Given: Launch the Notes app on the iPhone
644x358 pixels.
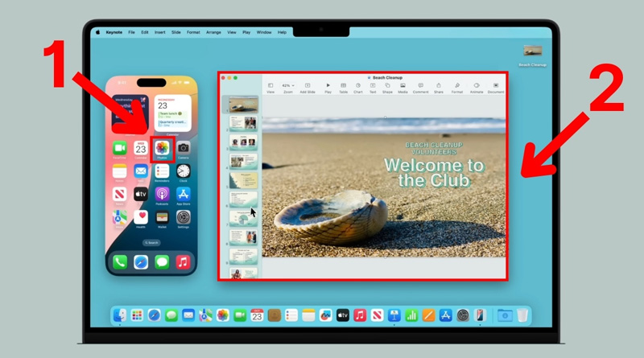Looking at the screenshot, I should (x=119, y=171).
